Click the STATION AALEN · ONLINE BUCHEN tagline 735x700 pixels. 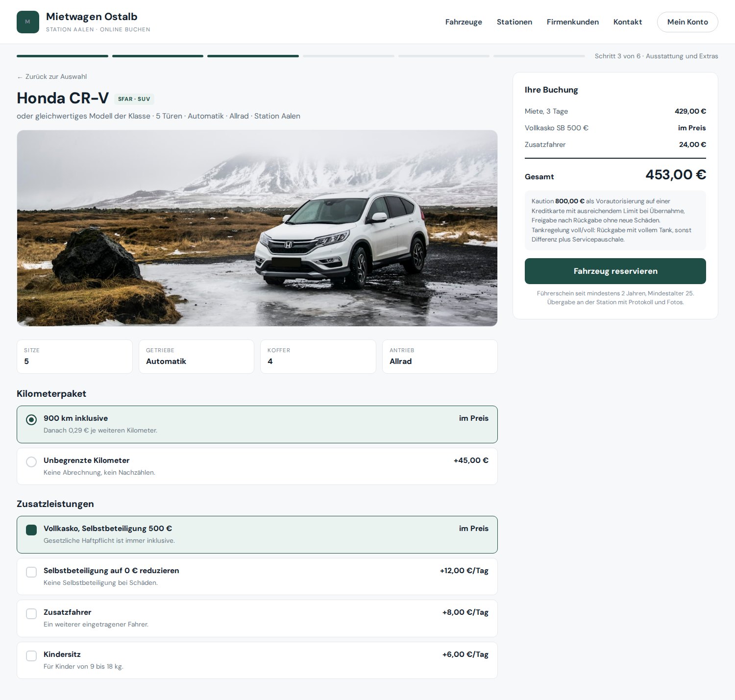click(98, 29)
